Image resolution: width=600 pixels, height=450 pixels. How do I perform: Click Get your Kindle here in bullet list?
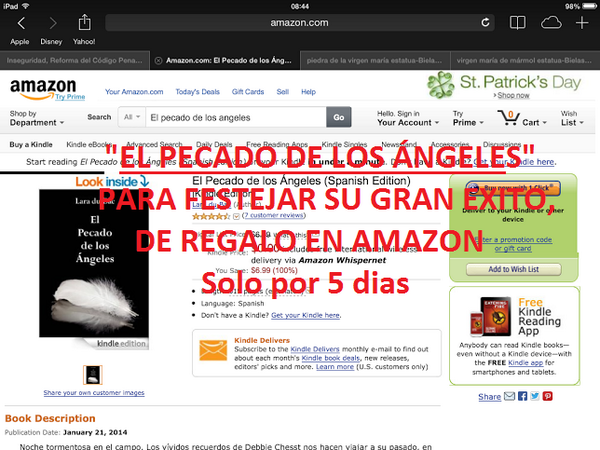pos(305,315)
